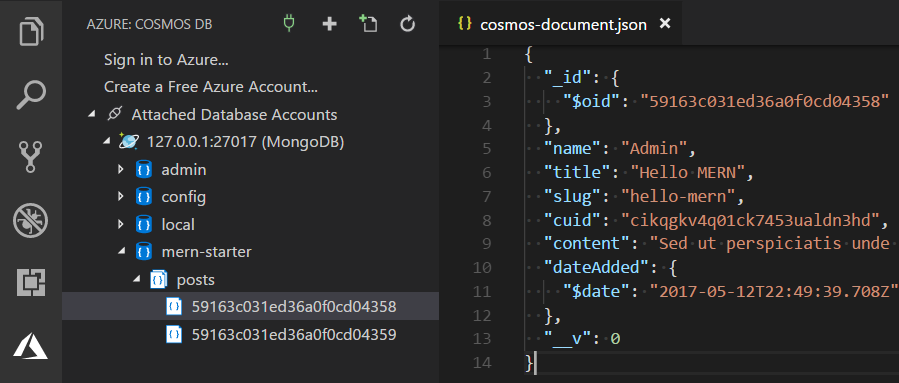This screenshot has height=383, width=899.
Task: Click document icon for id ending 04359
Action: click(x=174, y=334)
